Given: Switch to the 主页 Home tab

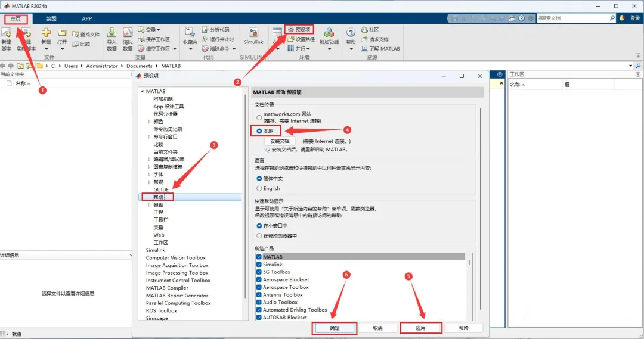Looking at the screenshot, I should [16, 18].
